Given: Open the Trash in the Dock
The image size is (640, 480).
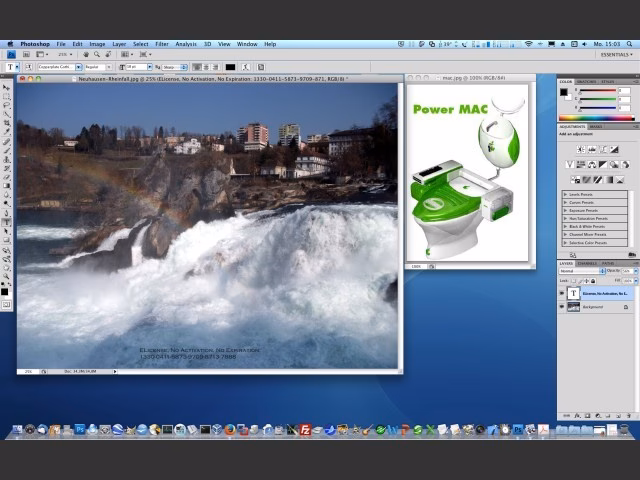Looking at the screenshot, I should click(624, 430).
